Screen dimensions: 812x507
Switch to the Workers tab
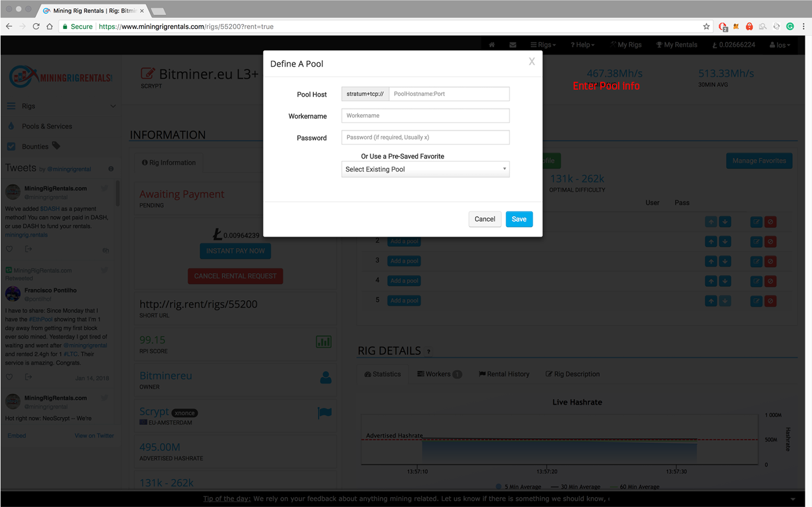pyautogui.click(x=439, y=374)
